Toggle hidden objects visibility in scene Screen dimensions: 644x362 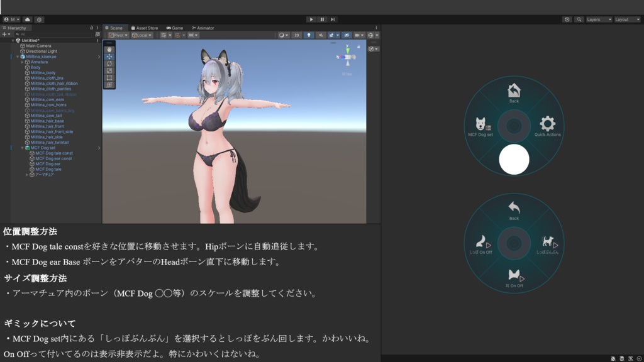point(347,35)
